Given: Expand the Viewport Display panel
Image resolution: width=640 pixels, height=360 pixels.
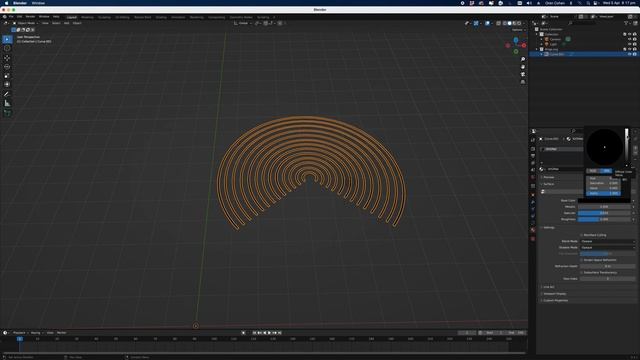Looking at the screenshot, I should (x=554, y=293).
